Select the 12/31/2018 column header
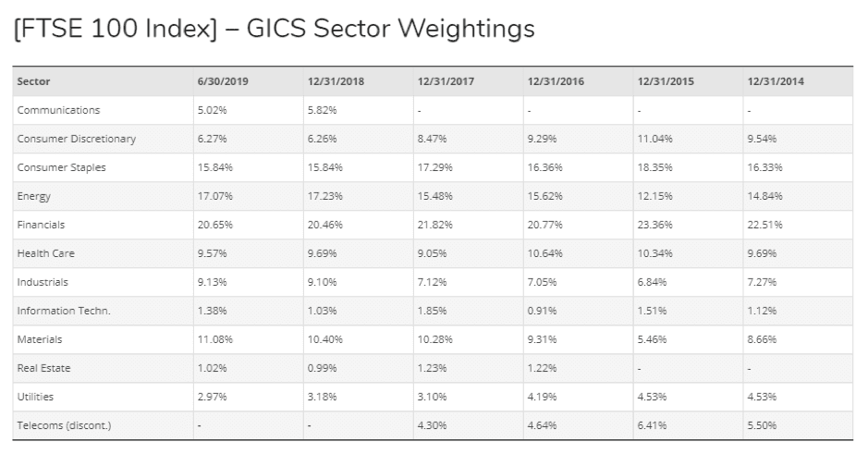 pyautogui.click(x=336, y=81)
